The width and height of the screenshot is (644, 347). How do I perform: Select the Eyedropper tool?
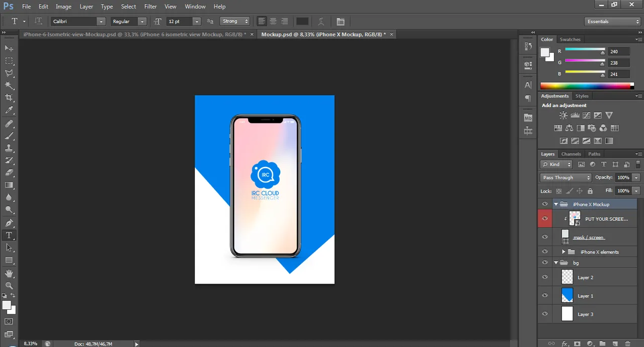pos(9,110)
